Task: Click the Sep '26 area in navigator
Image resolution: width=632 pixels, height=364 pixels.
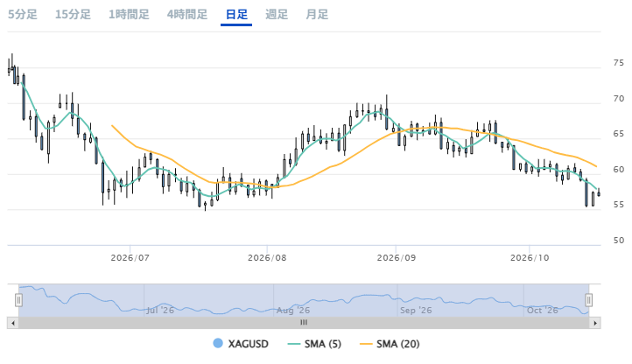Action: (x=416, y=311)
